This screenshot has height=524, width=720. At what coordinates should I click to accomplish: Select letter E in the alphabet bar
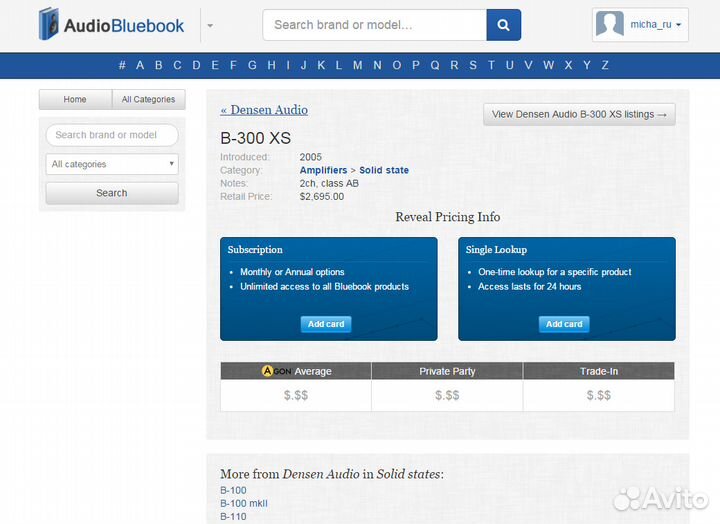click(215, 65)
